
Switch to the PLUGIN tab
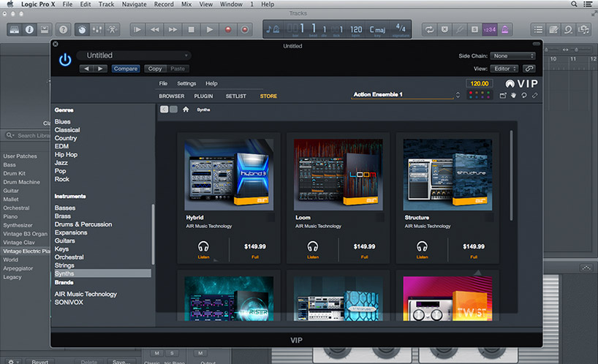pyautogui.click(x=203, y=96)
